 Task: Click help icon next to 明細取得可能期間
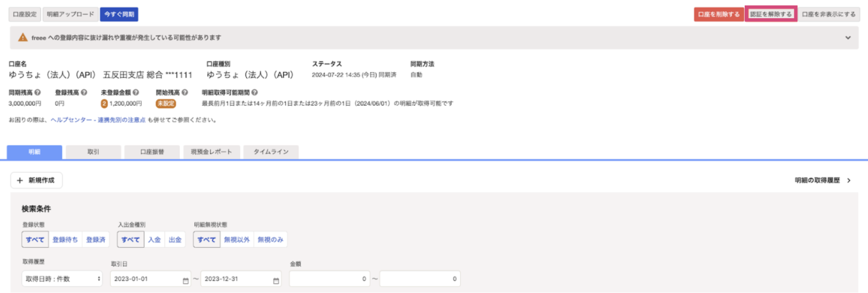pyautogui.click(x=255, y=92)
